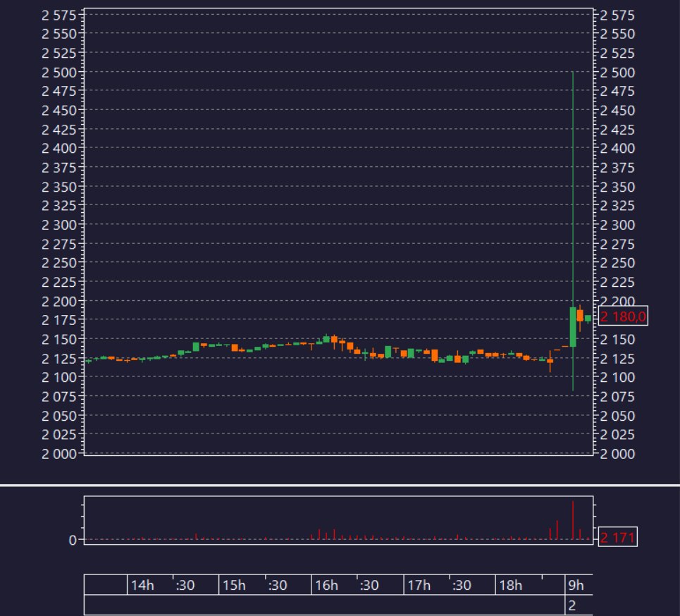Click 2 250 on the right price axis
The width and height of the screenshot is (680, 616).
(617, 263)
